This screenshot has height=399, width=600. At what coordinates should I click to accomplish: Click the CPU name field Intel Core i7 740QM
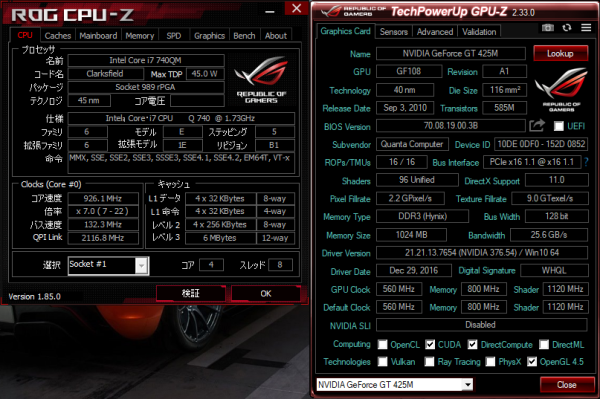tap(146, 60)
